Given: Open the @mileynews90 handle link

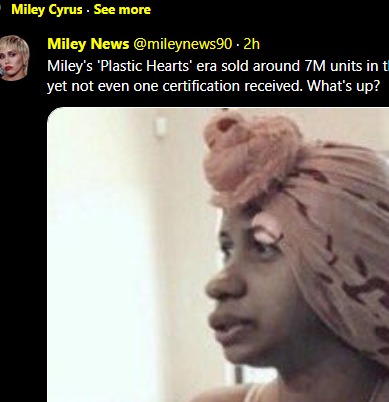Looking at the screenshot, I should point(183,44).
